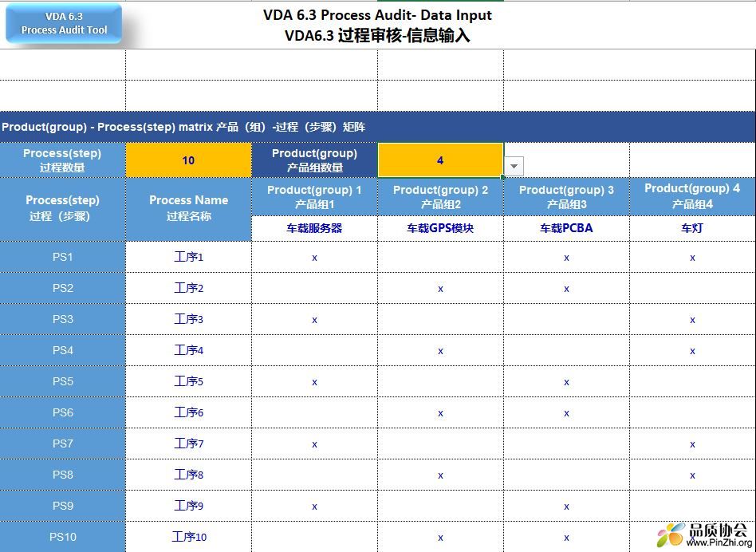Select the PS9 row label
This screenshot has width=756, height=552.
point(63,506)
